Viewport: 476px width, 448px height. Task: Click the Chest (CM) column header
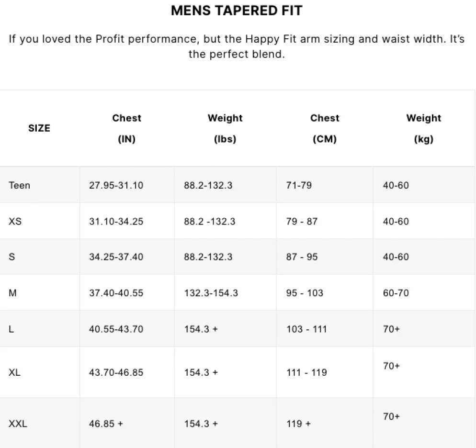(325, 128)
